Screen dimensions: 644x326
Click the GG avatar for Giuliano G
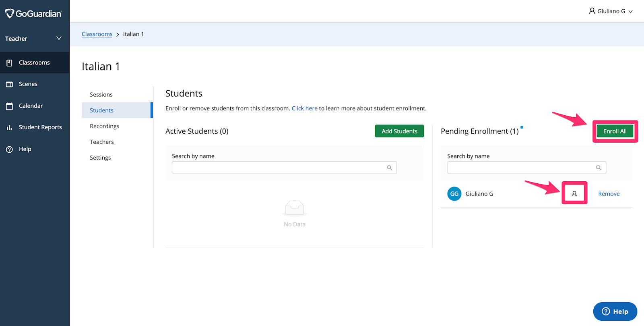(454, 194)
